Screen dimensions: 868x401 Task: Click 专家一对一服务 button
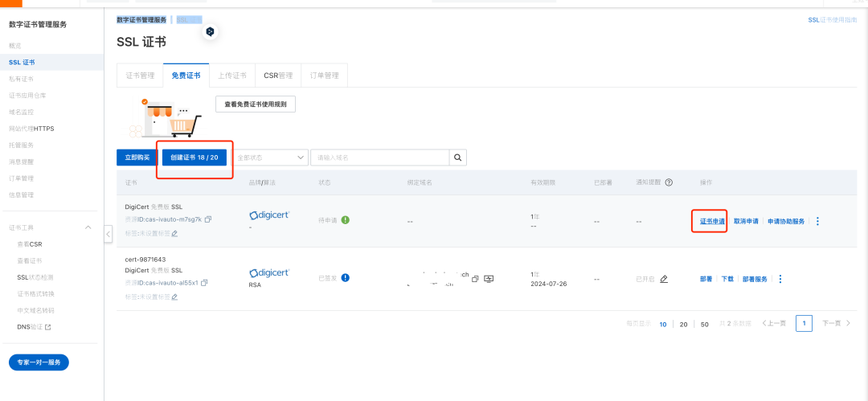[x=39, y=362]
